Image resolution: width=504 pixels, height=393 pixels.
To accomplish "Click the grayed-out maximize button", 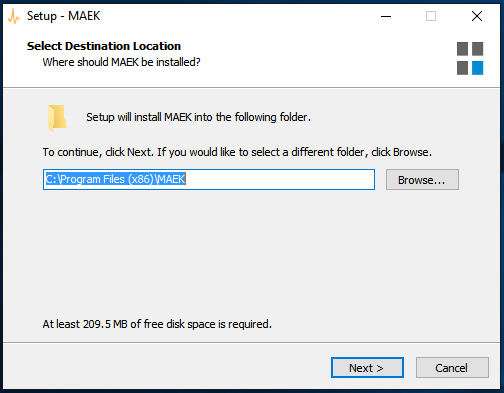I will point(431,16).
